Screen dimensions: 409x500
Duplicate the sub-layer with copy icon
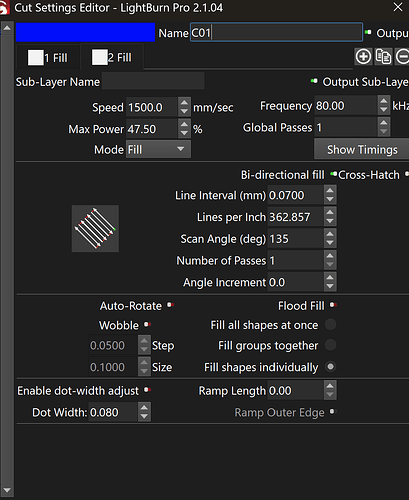pyautogui.click(x=383, y=56)
